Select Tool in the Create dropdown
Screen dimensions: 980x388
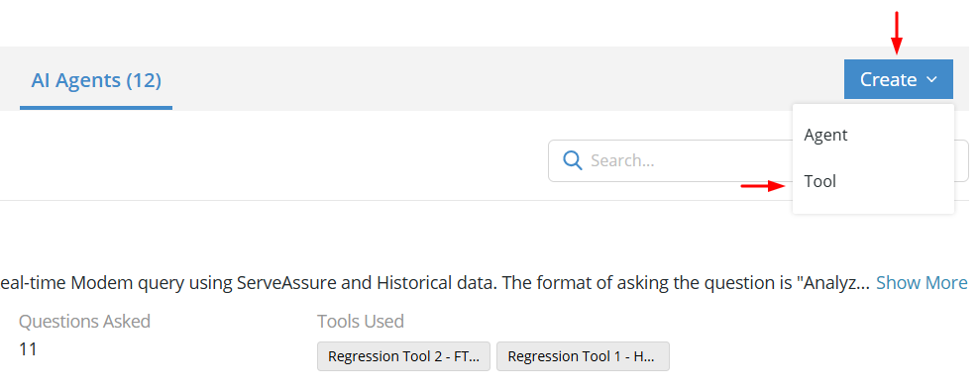point(820,182)
